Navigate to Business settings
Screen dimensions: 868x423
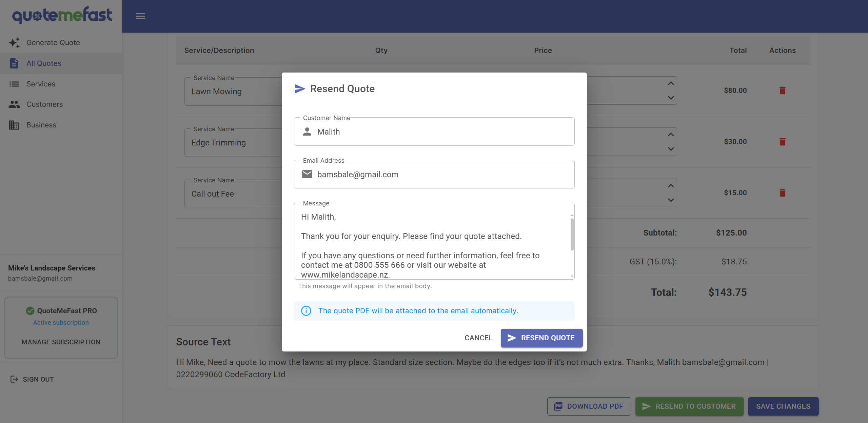61,125
